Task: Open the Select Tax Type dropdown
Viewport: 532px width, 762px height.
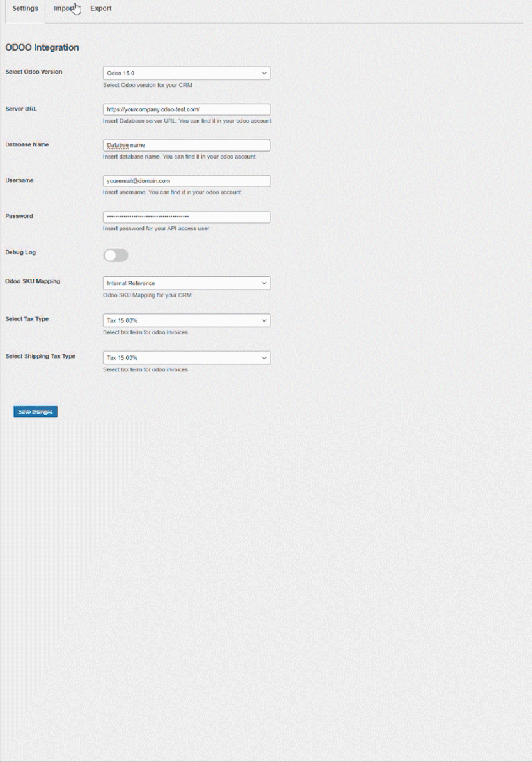Action: 187,320
